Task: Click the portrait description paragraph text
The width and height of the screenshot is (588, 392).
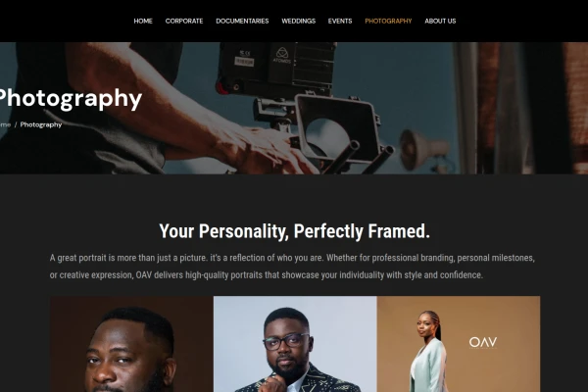Action: pyautogui.click(x=292, y=267)
